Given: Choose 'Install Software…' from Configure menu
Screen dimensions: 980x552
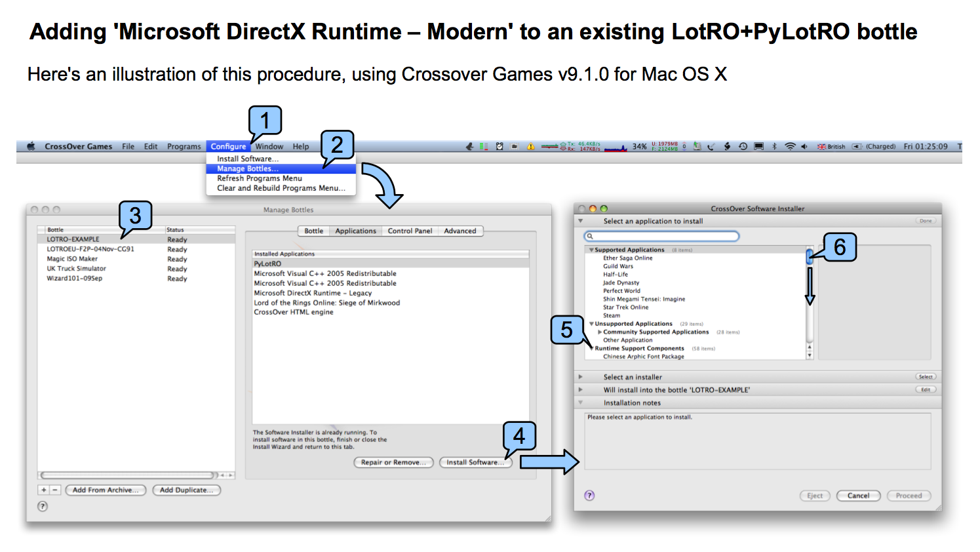Looking at the screenshot, I should pos(281,159).
